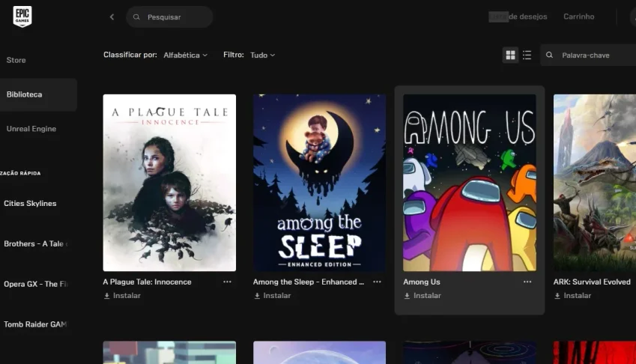Click download icon under Among Us

tap(408, 296)
